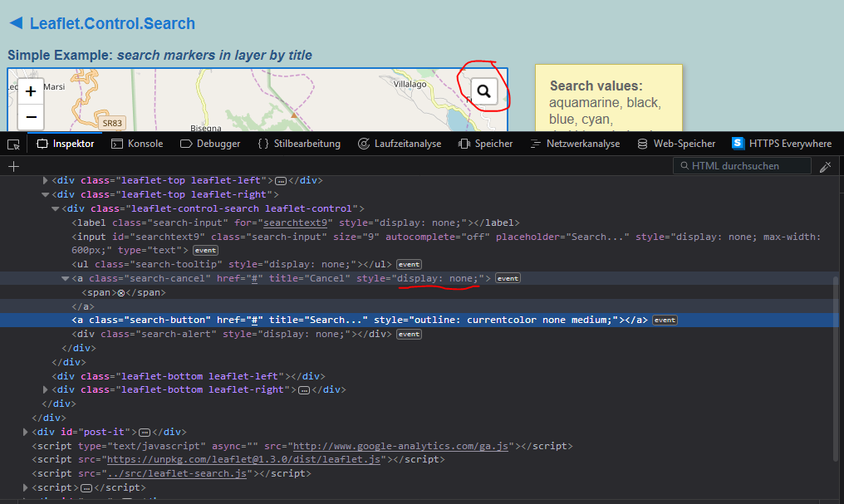Switch to the Inspektor tab
Screen dimensions: 844x504
pos(65,144)
